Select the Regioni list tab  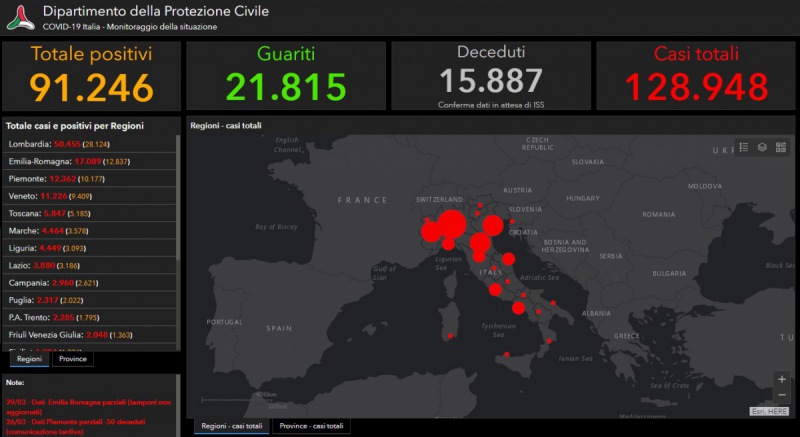(x=30, y=359)
